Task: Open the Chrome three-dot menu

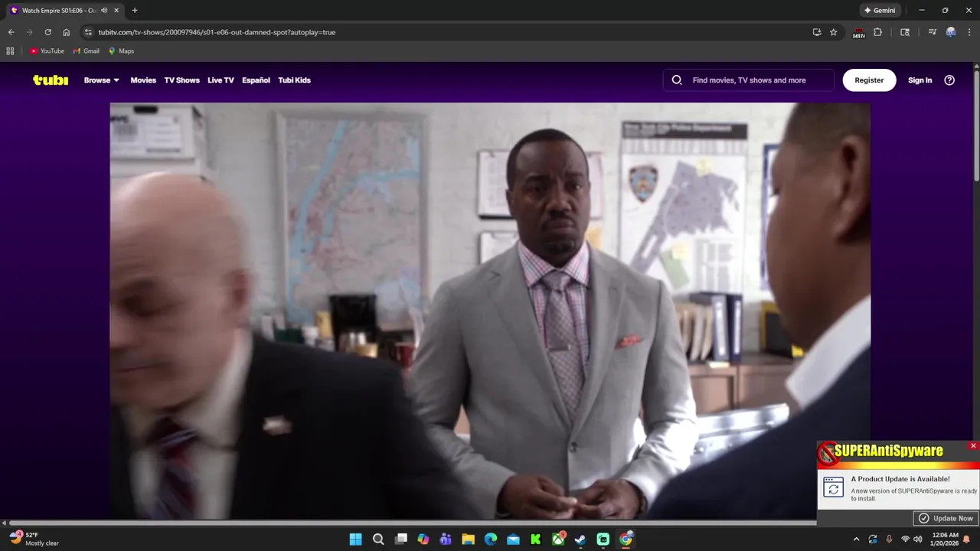Action: (969, 32)
